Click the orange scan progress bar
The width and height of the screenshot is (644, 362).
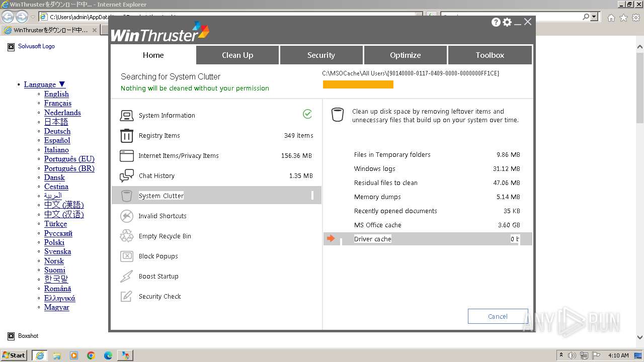[358, 84]
